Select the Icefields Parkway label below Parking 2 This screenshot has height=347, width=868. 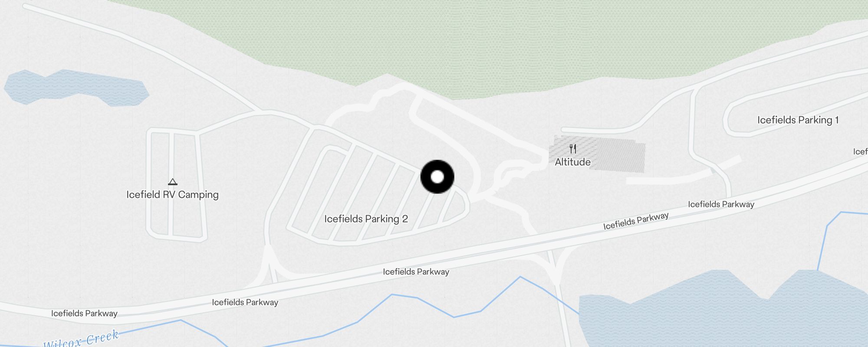pos(416,272)
